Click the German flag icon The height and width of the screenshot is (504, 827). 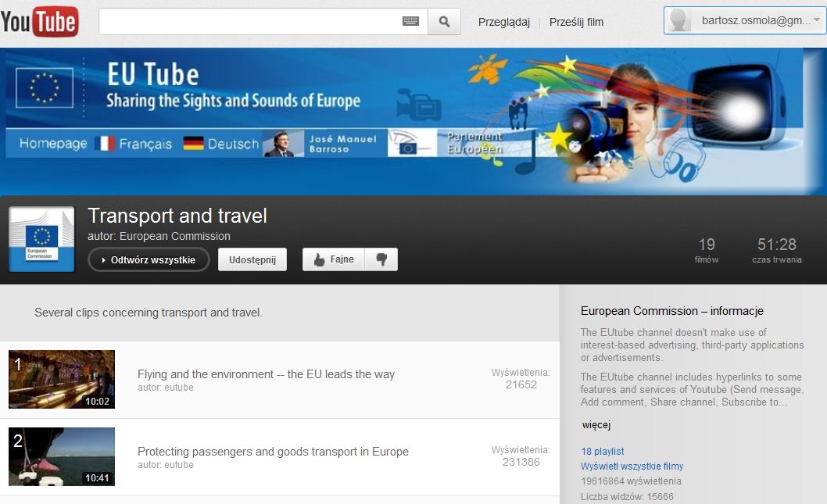point(193,144)
